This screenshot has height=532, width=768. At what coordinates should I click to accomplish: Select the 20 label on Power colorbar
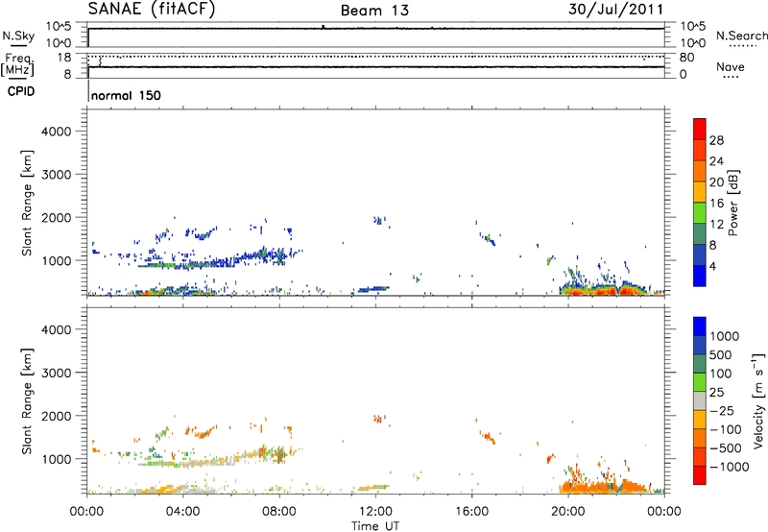(x=716, y=182)
